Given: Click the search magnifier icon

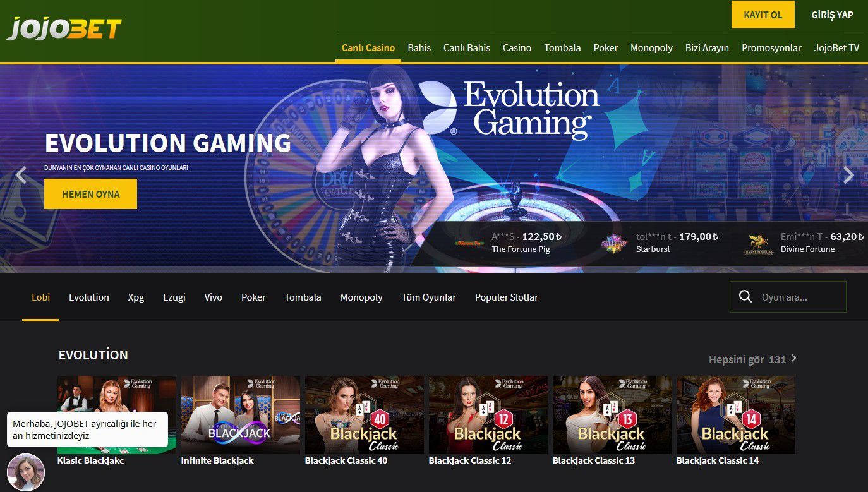Looking at the screenshot, I should coord(745,297).
